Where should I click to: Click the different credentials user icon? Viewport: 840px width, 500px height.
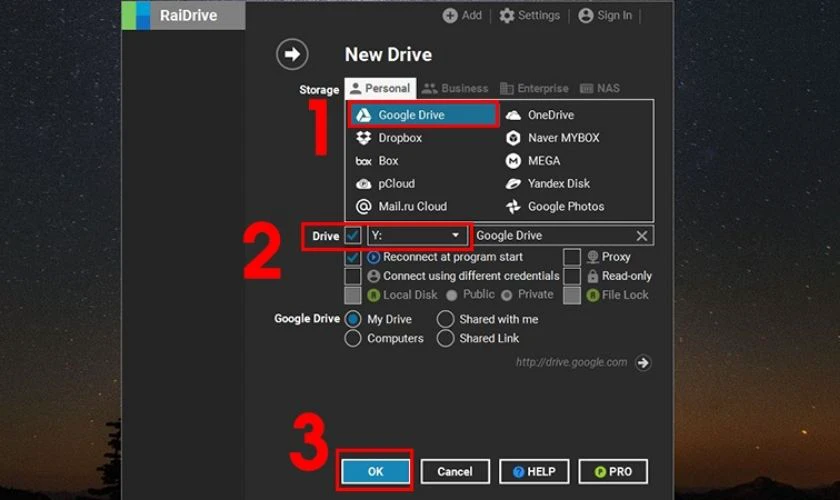tap(374, 276)
